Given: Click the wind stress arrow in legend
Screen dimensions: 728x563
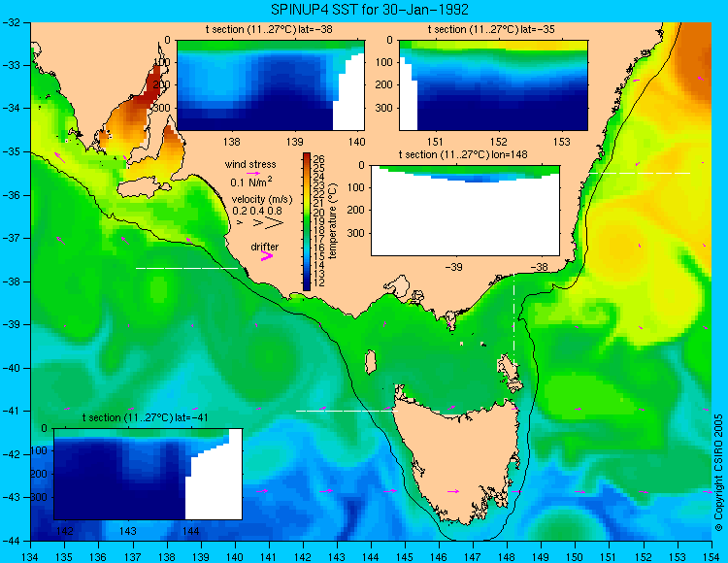Looking at the screenshot, I should pyautogui.click(x=253, y=173).
